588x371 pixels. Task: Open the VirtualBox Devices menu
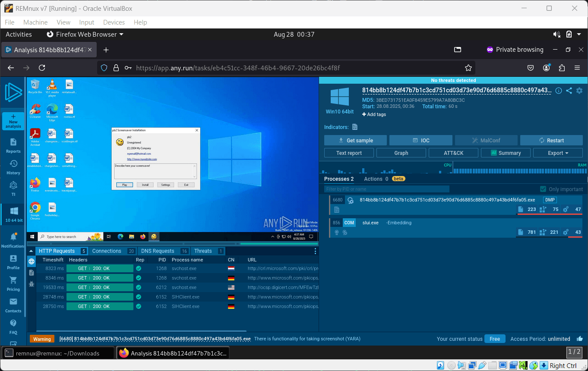[x=114, y=22]
